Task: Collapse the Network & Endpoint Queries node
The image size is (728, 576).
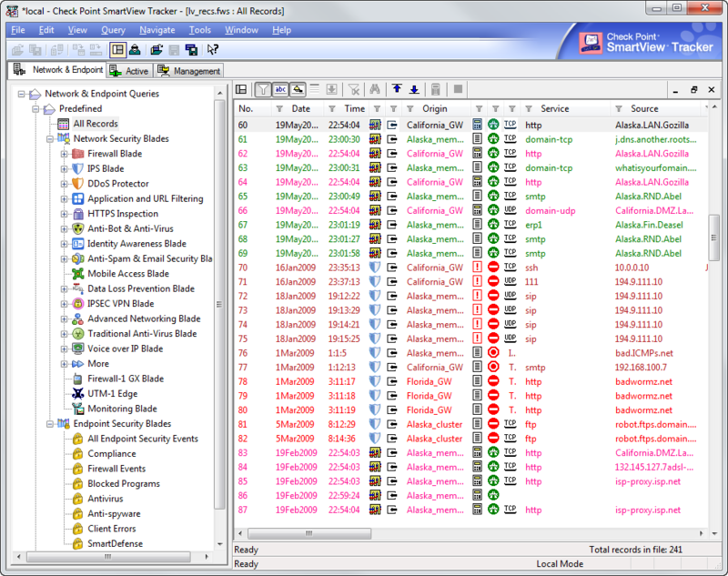Action: (x=21, y=95)
